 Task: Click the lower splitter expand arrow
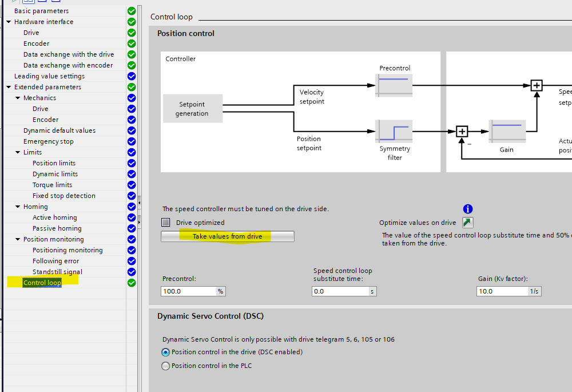pos(140,221)
